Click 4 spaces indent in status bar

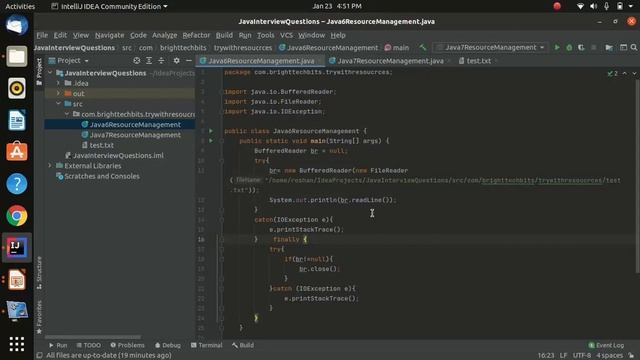[x=609, y=356]
